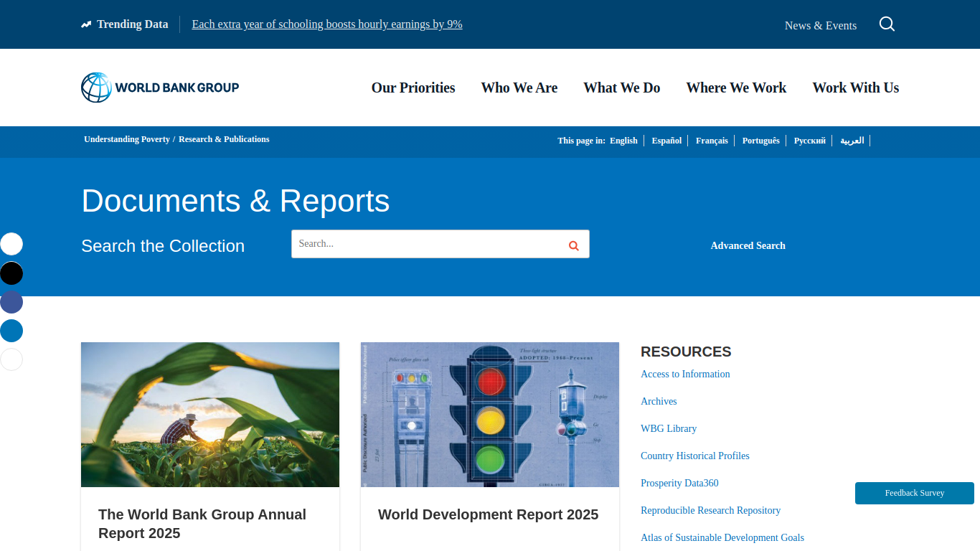Open Atlas of Sustainable Development Goals link
The width and height of the screenshot is (980, 551).
(722, 537)
